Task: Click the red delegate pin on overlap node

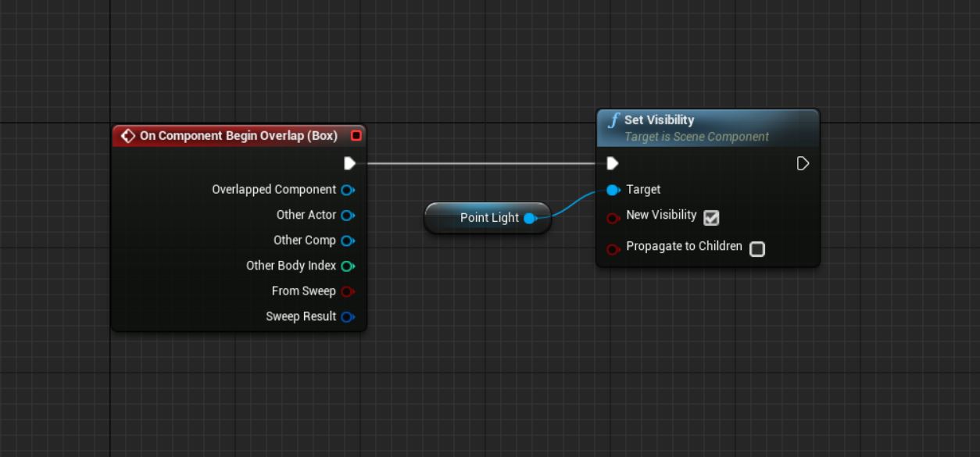Action: tap(356, 136)
